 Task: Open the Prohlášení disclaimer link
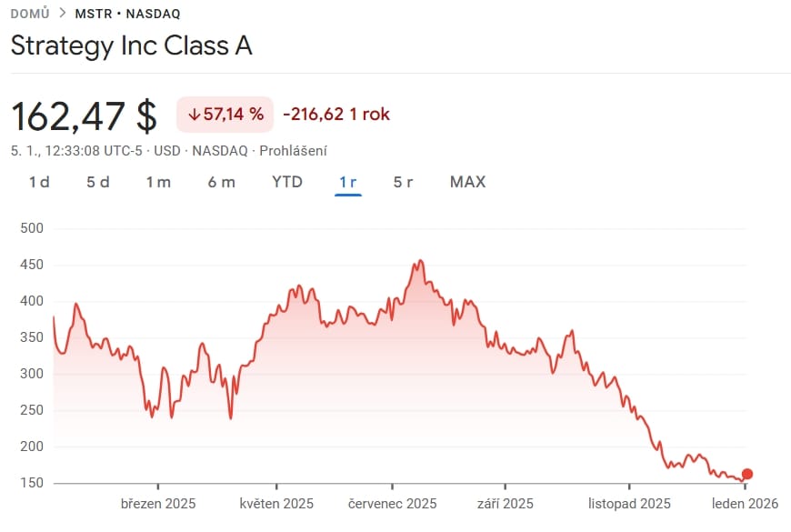pyautogui.click(x=293, y=151)
